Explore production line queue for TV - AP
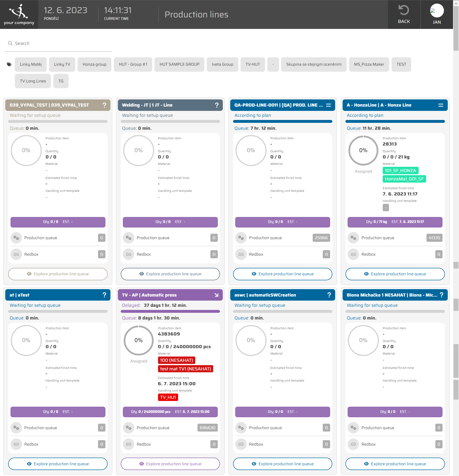 (170, 464)
